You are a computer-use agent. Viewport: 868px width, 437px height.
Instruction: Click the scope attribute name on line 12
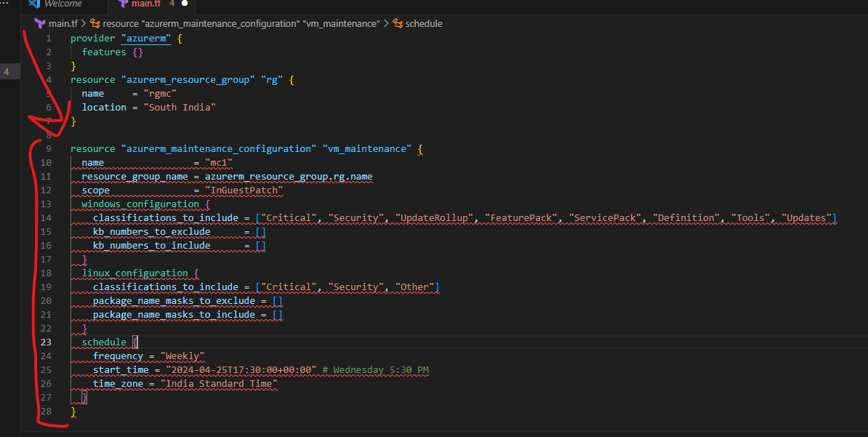click(96, 191)
